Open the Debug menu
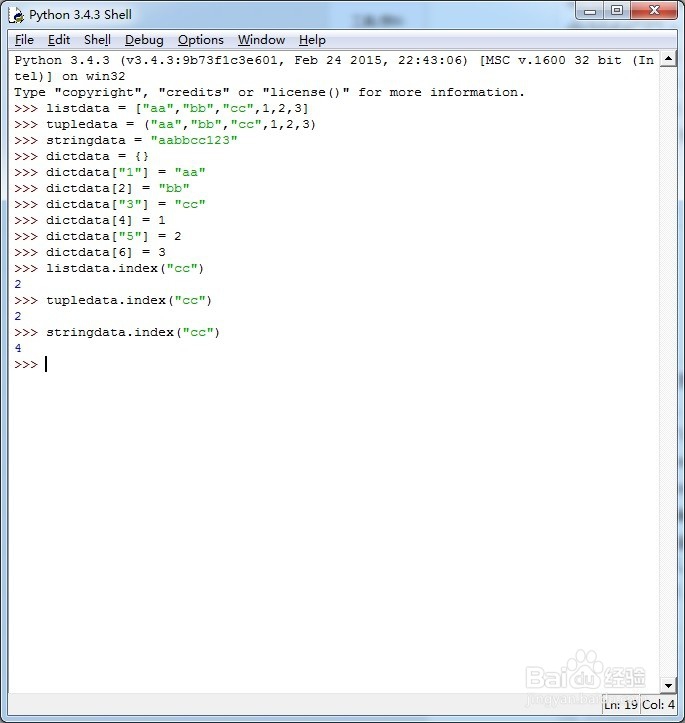The width and height of the screenshot is (685, 723). [x=144, y=40]
